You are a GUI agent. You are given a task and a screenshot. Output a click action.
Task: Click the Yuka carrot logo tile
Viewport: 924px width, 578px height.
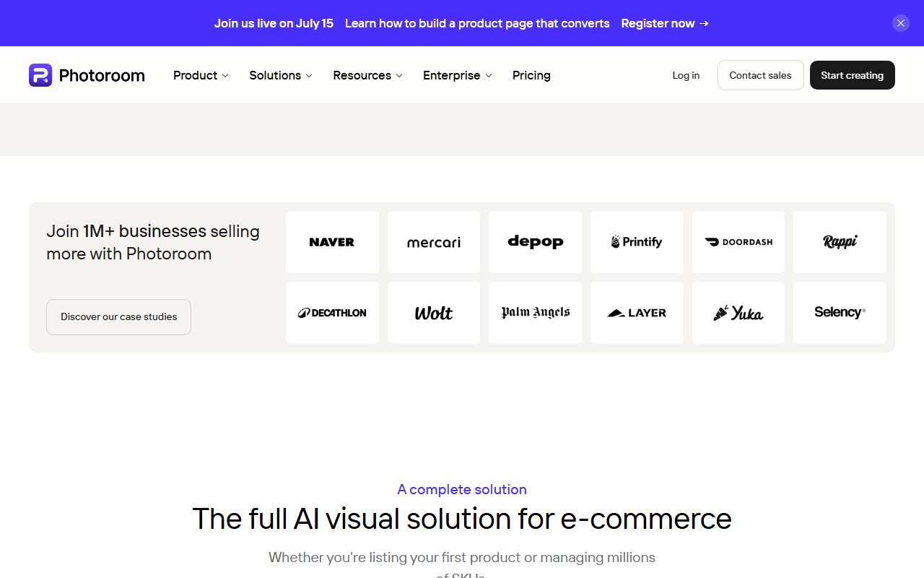pyautogui.click(x=738, y=313)
